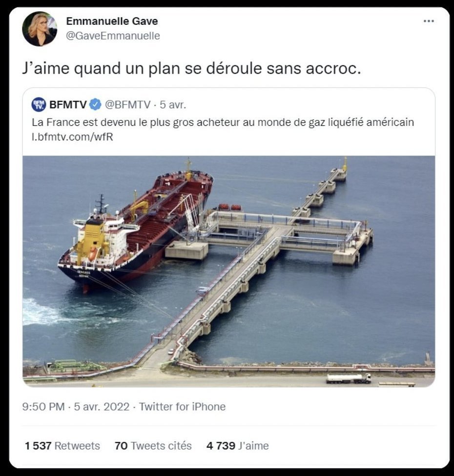
Task: View the 70 Tweets cités list
Action: point(153,446)
